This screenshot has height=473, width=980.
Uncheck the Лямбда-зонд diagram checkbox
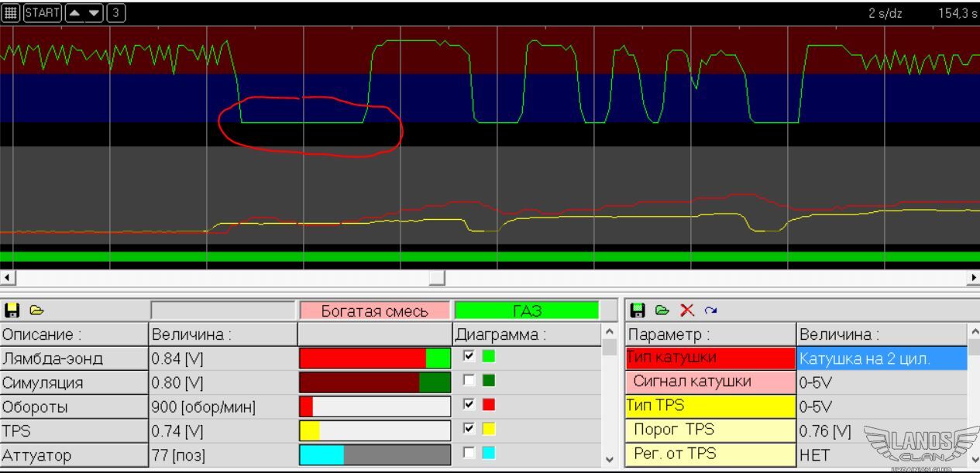(469, 356)
